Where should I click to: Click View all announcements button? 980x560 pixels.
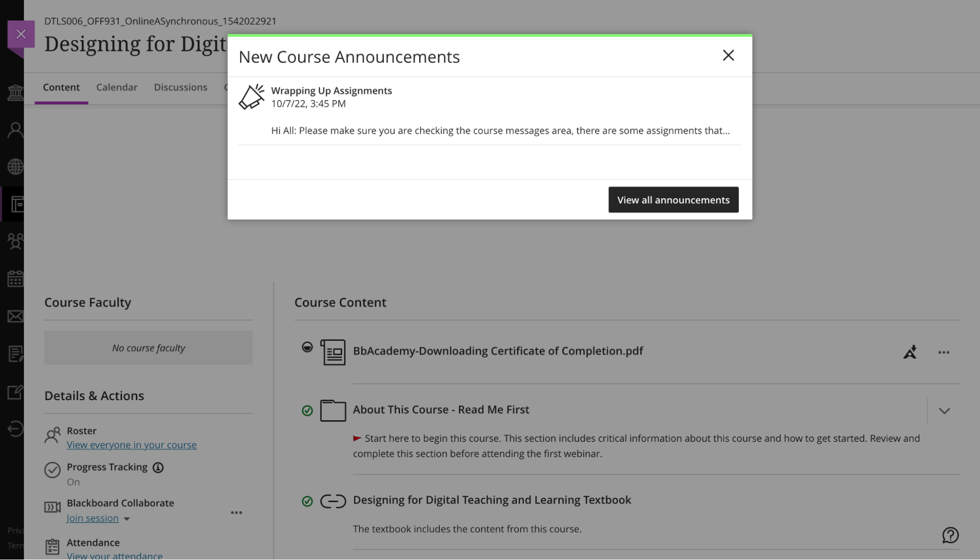coord(673,200)
